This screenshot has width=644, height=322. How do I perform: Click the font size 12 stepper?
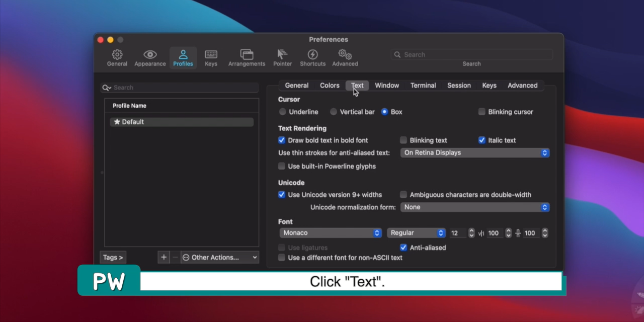(471, 233)
